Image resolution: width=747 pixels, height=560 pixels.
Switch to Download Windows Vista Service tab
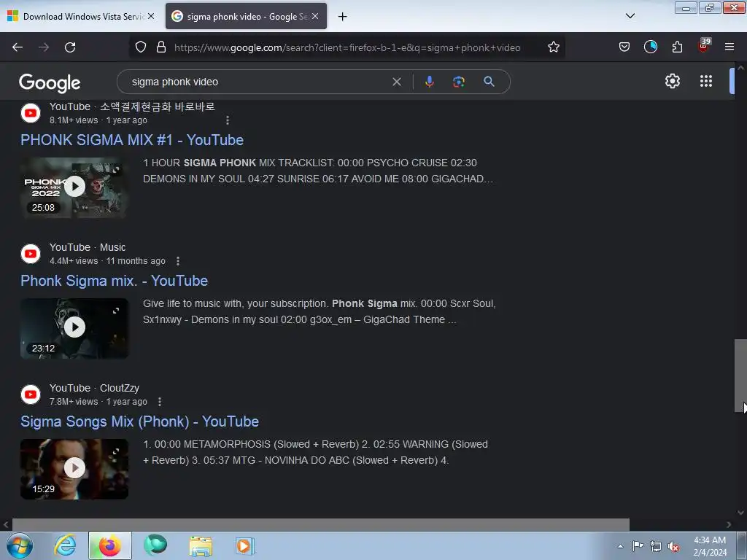[x=81, y=16]
